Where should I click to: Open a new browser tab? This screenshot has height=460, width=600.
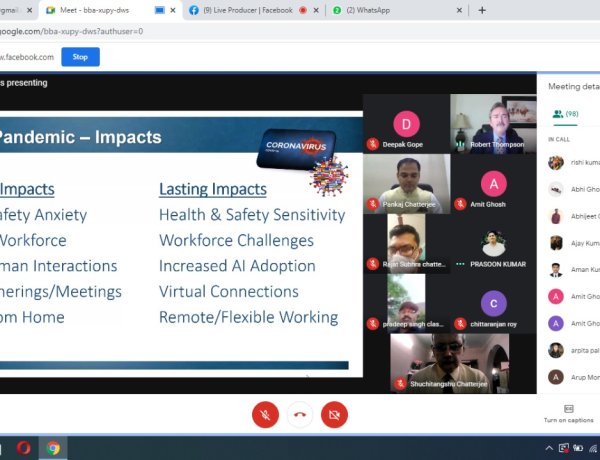[x=482, y=10]
